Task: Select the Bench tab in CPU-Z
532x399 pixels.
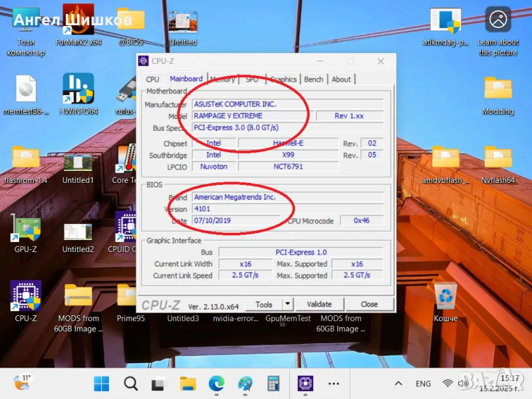Action: [314, 79]
